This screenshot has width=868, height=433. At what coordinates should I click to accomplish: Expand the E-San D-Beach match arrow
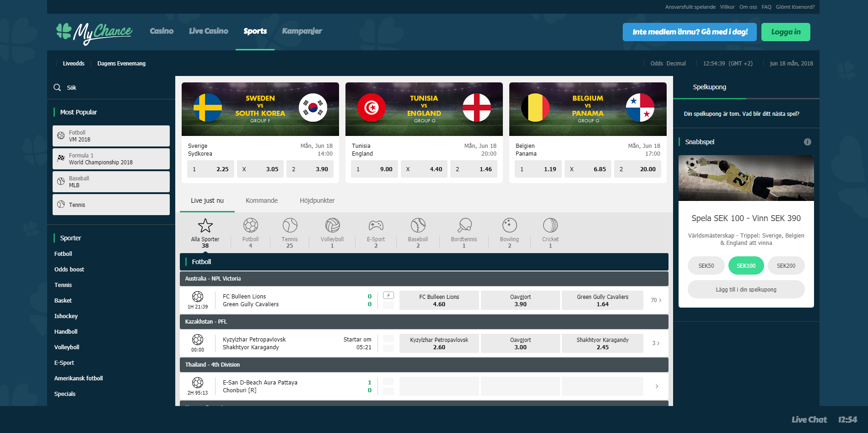pyautogui.click(x=657, y=386)
